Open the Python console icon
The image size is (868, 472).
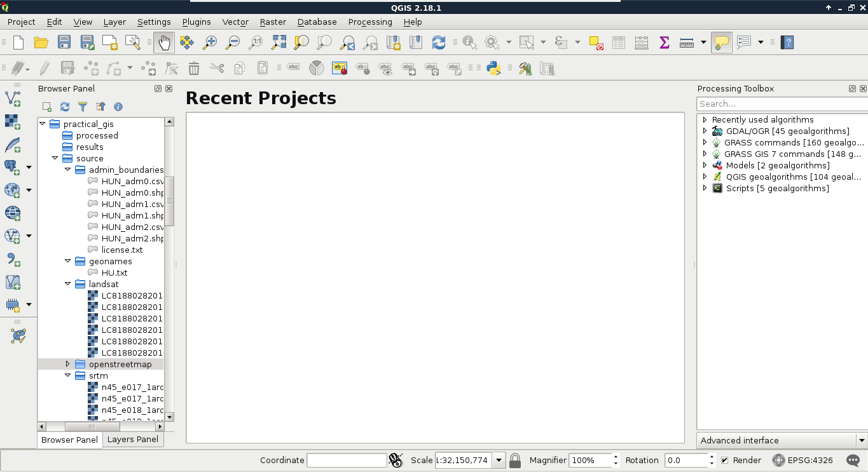point(493,69)
